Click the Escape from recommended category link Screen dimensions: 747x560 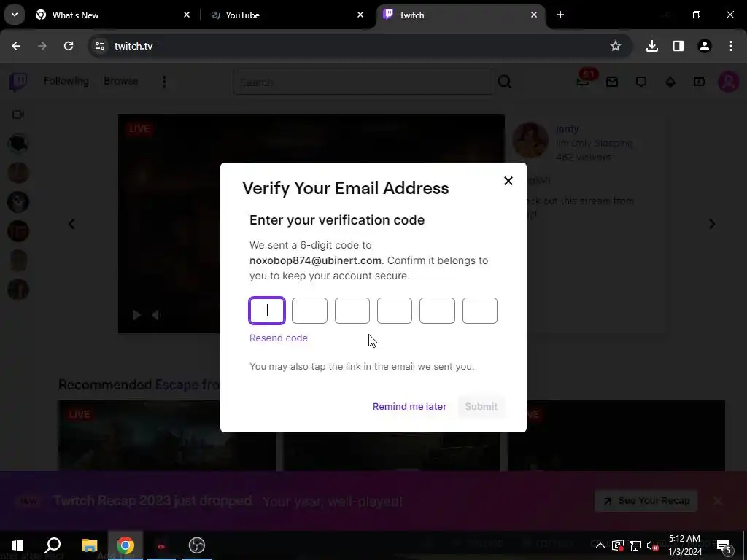187,384
